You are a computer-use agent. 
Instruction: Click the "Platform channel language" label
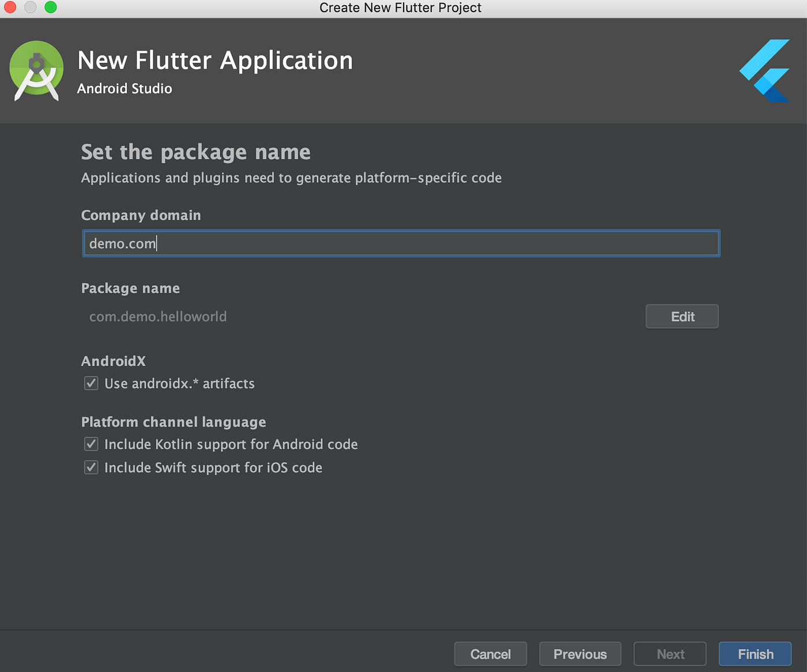pyautogui.click(x=173, y=421)
